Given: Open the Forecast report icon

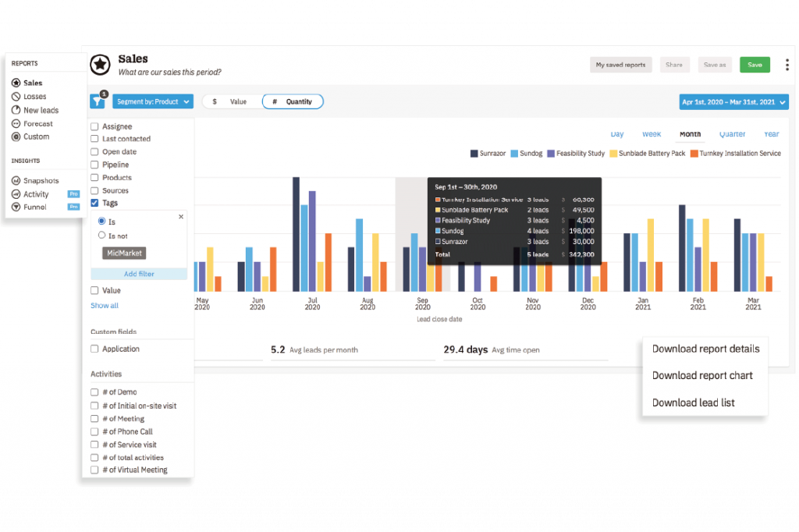Looking at the screenshot, I should (x=16, y=123).
